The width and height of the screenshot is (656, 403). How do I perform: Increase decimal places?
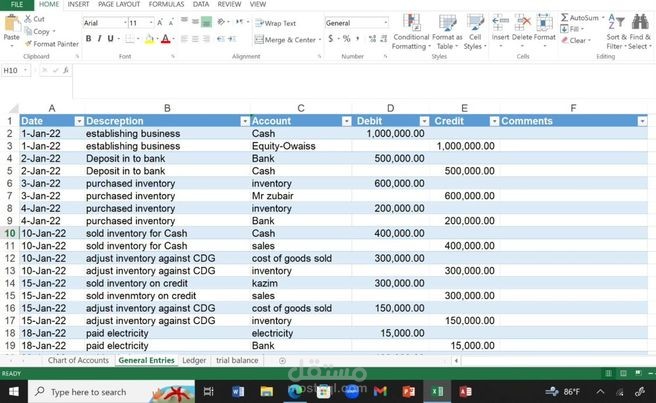(x=372, y=39)
